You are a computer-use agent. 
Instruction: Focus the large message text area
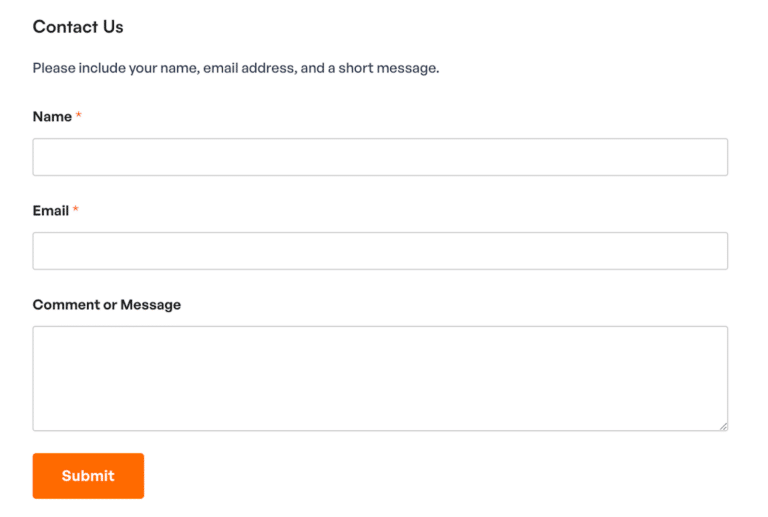coord(380,378)
